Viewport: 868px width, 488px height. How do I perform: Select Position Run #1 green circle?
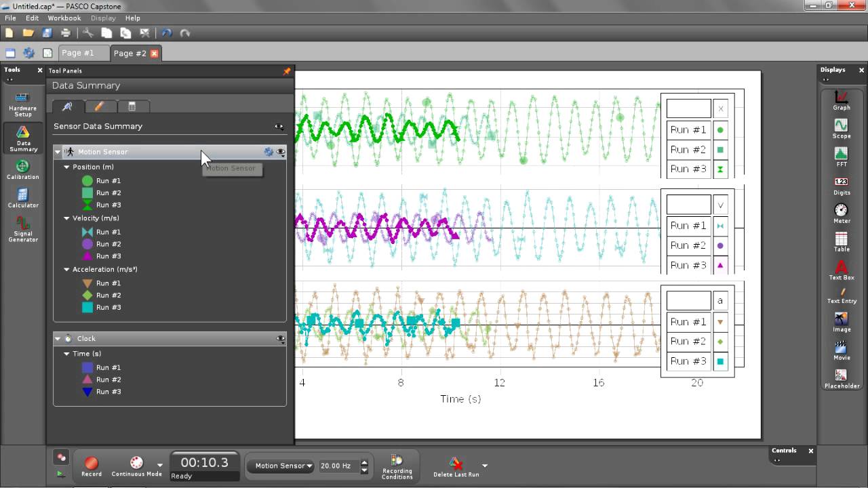coord(87,181)
